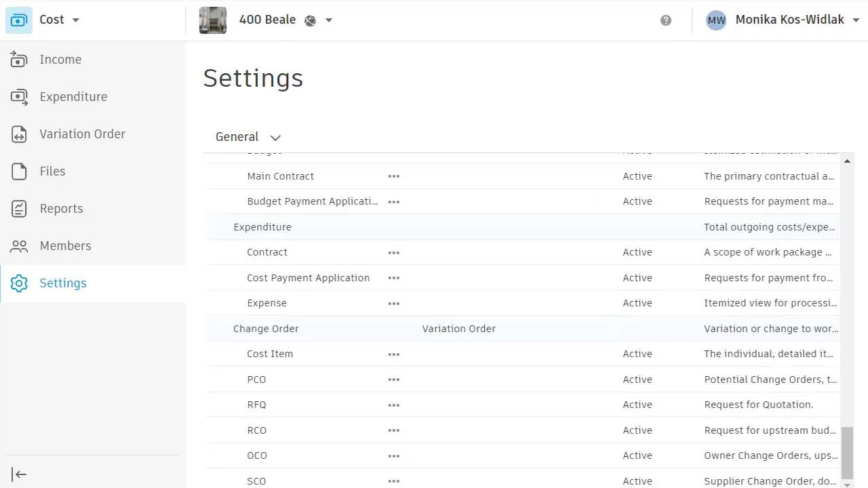Select the Variation Order sidebar icon
868x488 pixels.
coord(19,134)
